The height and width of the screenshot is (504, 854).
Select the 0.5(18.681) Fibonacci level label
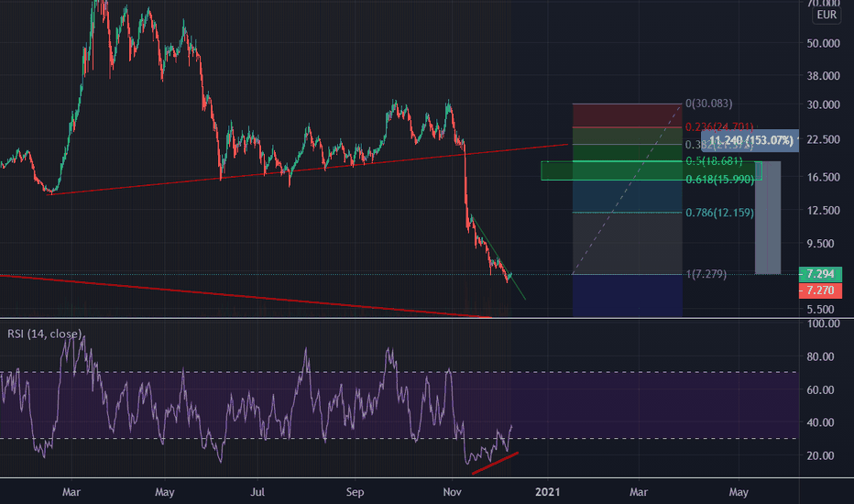tap(714, 161)
